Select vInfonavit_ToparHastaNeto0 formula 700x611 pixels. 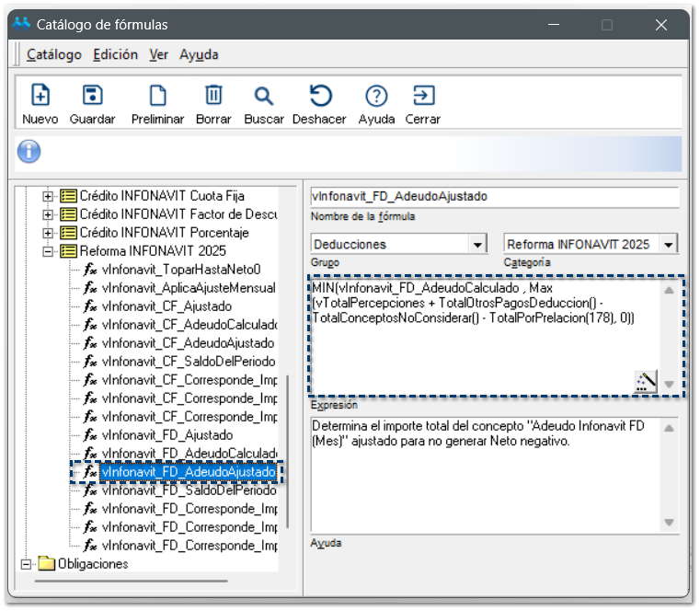click(x=181, y=270)
